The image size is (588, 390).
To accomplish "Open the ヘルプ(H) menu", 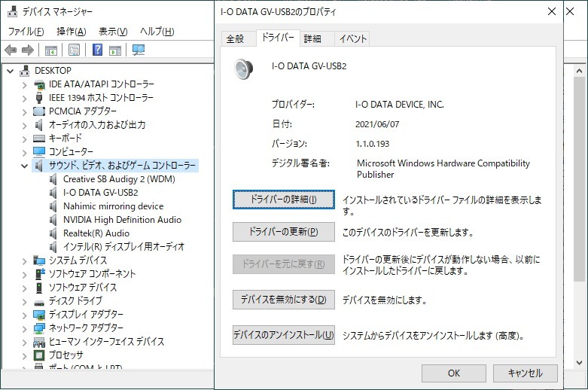I will (157, 32).
